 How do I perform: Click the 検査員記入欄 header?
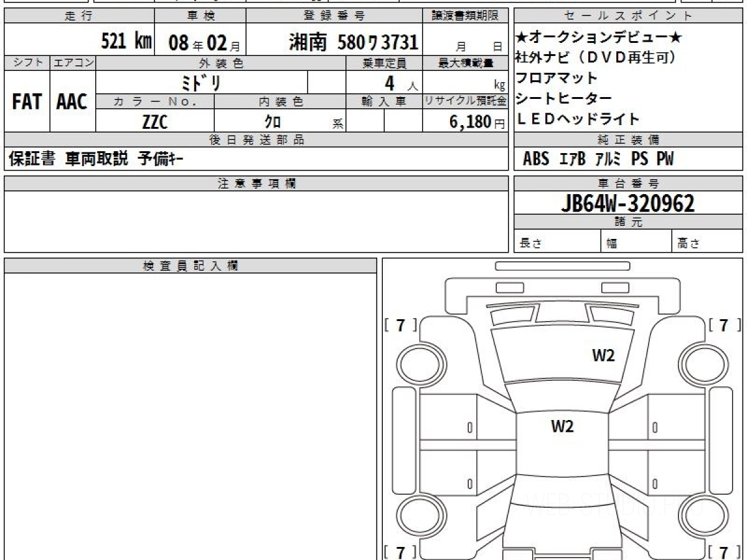point(190,266)
